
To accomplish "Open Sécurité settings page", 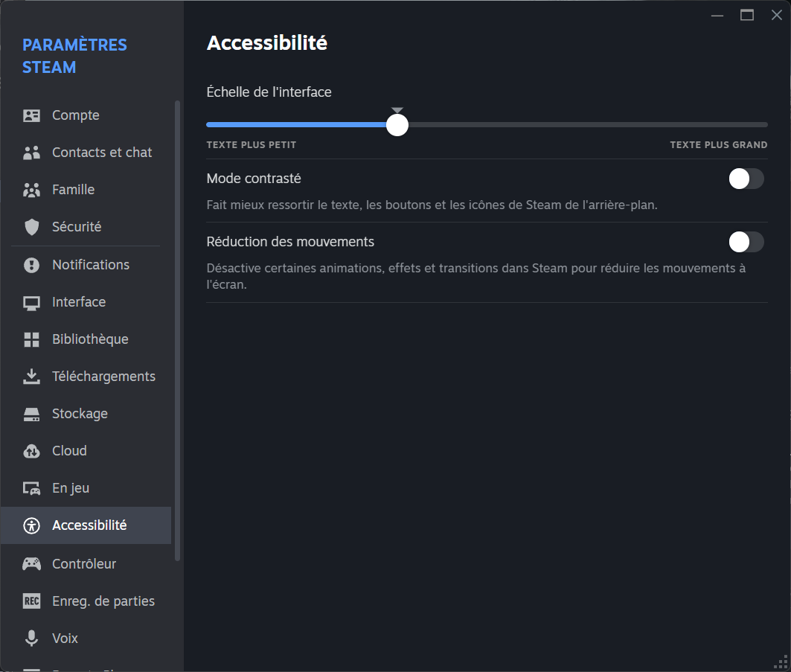I will click(x=86, y=227).
